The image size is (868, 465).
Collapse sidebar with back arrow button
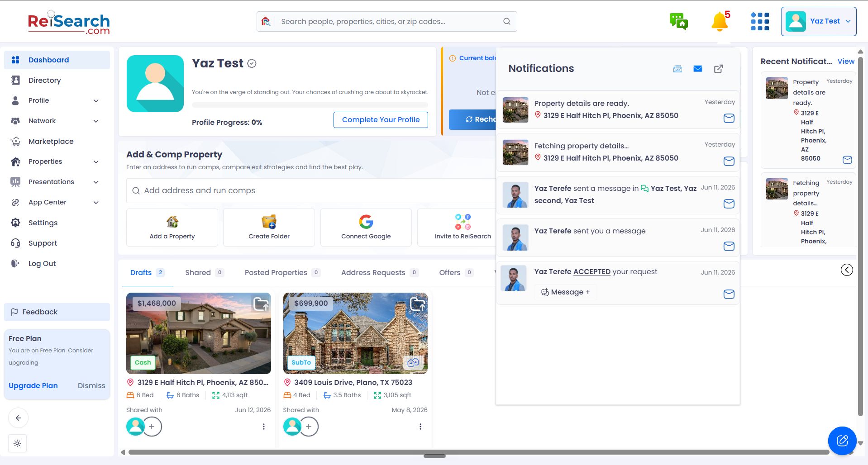click(18, 418)
